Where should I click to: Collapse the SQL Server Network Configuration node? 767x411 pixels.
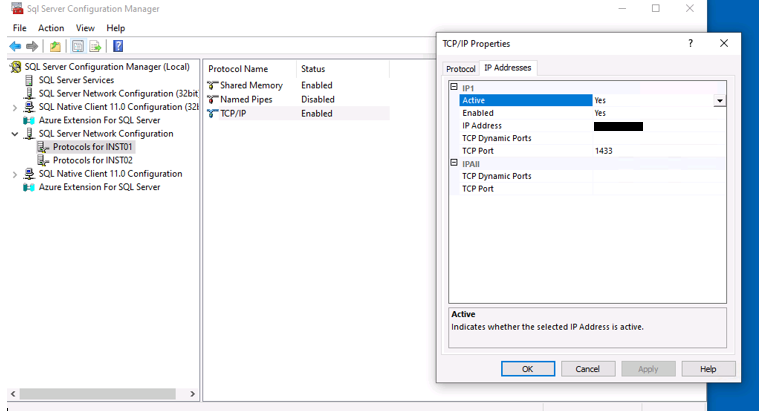coord(14,134)
